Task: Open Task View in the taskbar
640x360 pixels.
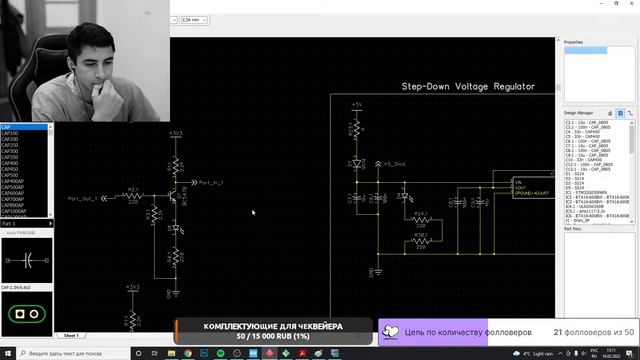Action: 155,353
